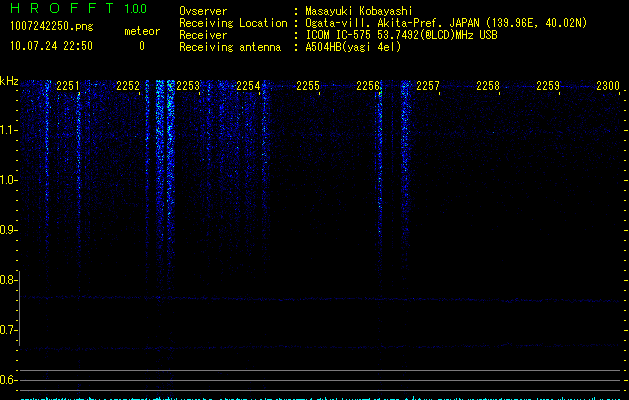The height and width of the screenshot is (400, 629).
Task: Click the 0.7 kHz axis label
Action: 8,330
